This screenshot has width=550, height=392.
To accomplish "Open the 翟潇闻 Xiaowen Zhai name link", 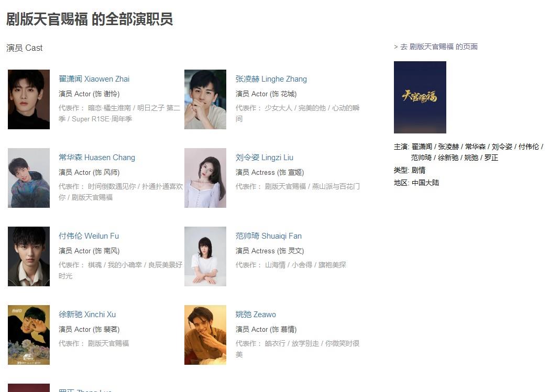I will coord(94,79).
